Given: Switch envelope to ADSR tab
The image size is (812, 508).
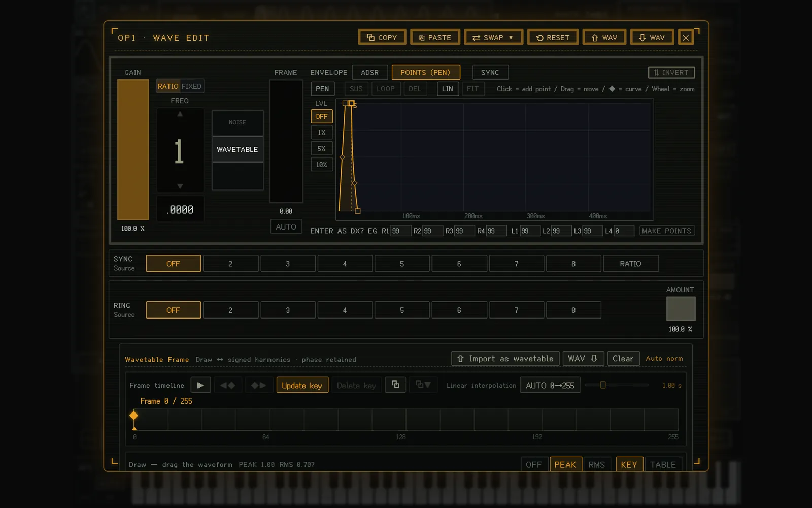Looking at the screenshot, I should 369,73.
